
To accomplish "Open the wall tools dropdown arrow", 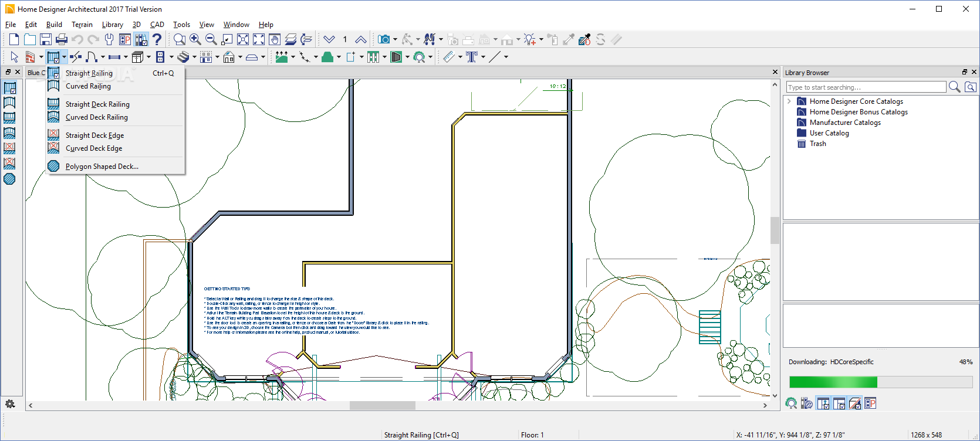I will coord(41,57).
